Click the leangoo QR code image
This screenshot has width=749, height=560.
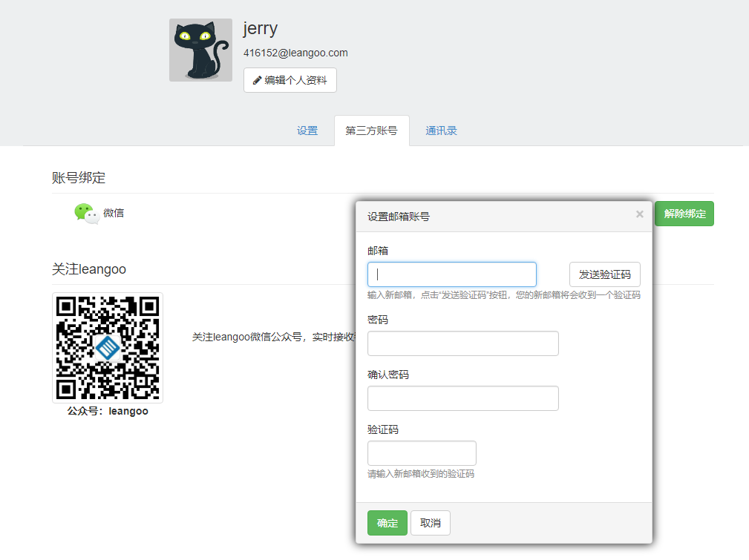click(108, 347)
